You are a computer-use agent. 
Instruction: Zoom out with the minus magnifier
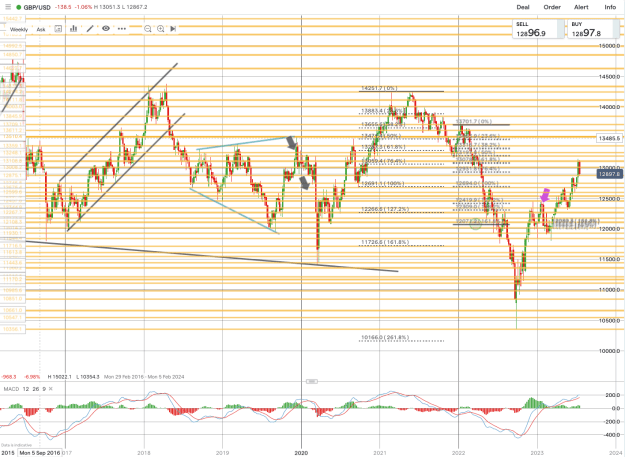[147, 29]
